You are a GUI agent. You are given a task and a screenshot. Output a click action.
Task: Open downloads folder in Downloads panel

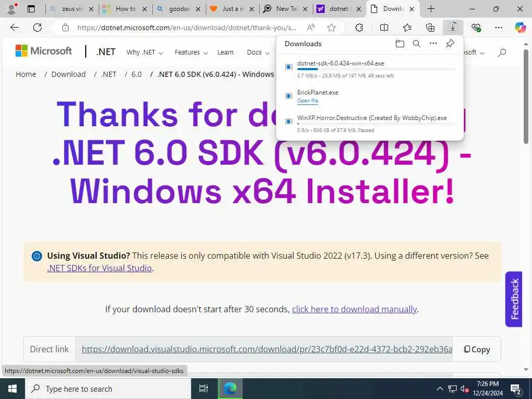tap(400, 44)
